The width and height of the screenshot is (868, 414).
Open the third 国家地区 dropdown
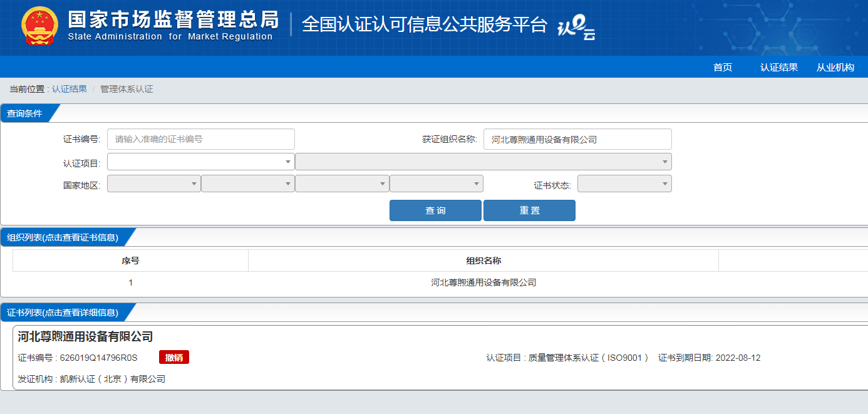pyautogui.click(x=342, y=184)
